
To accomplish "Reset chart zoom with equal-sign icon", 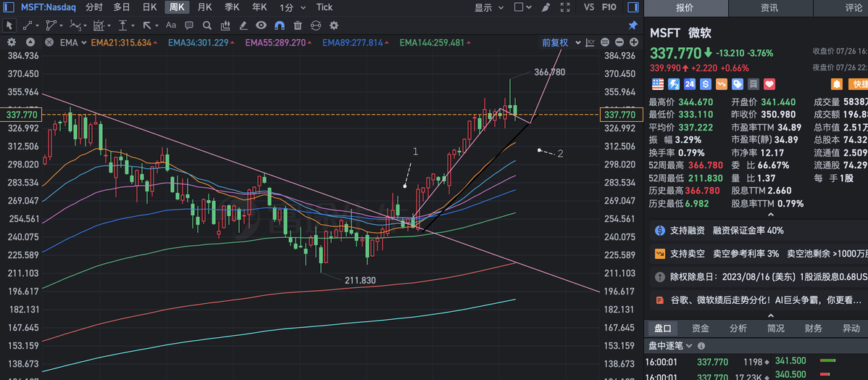I will [605, 43].
